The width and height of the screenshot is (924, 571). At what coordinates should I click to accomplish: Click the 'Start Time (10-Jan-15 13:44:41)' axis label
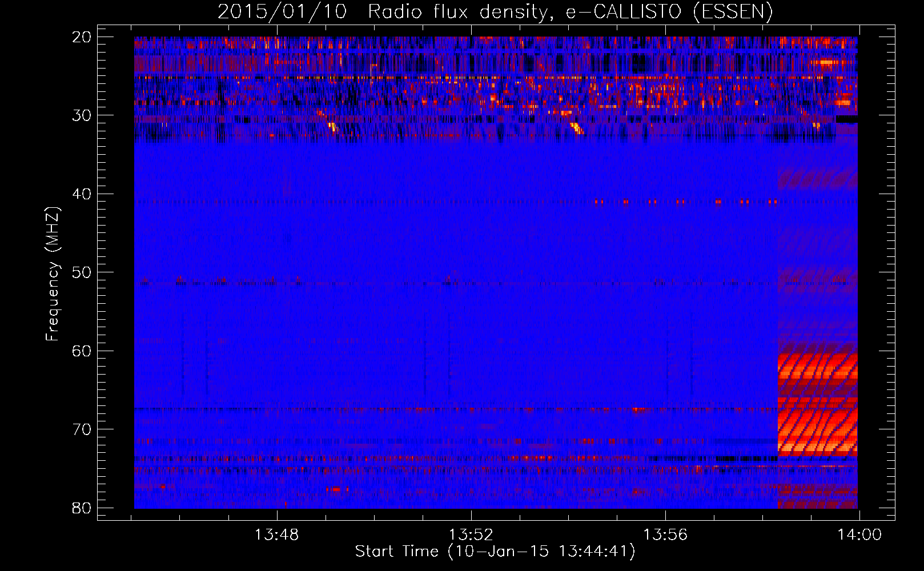tap(495, 552)
